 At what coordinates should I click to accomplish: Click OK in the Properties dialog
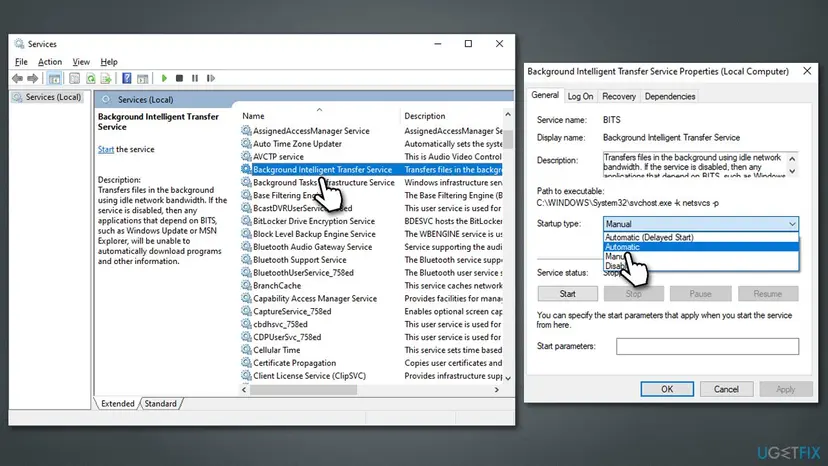(x=667, y=389)
